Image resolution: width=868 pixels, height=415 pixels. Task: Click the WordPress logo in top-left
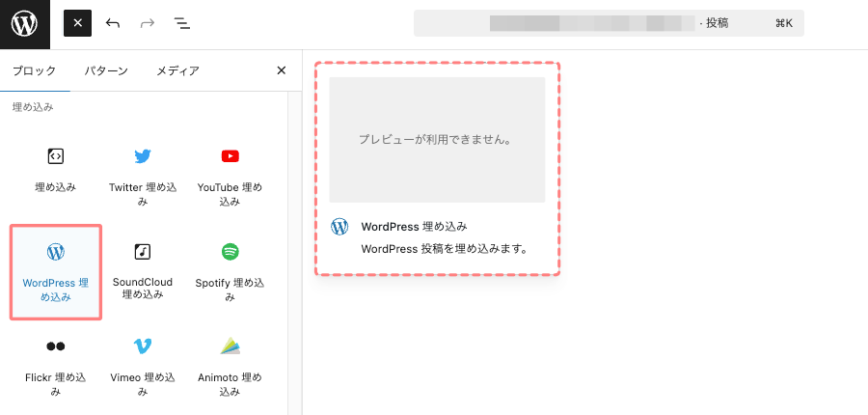tap(25, 24)
